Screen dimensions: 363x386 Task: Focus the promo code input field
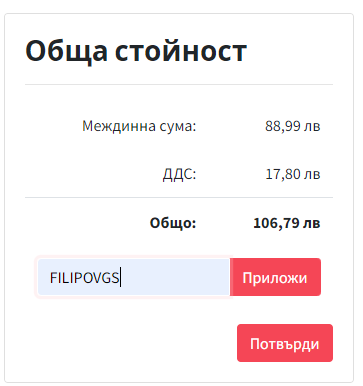point(134,277)
